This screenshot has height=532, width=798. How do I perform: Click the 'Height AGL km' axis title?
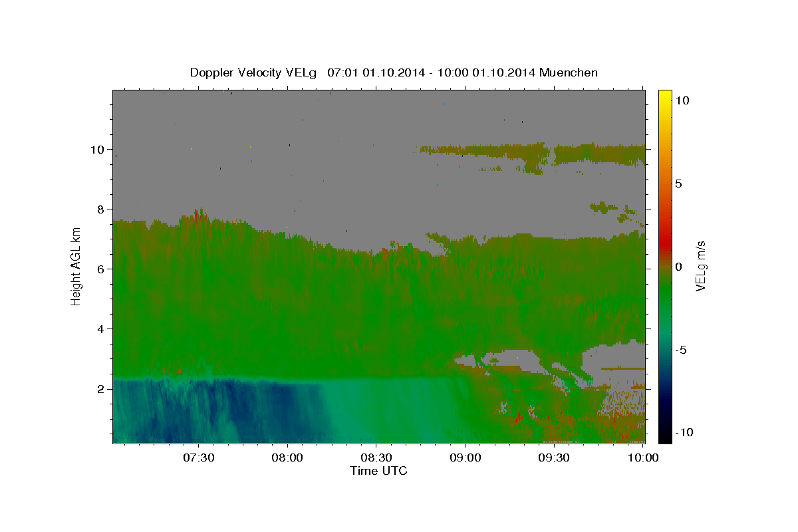(76, 266)
